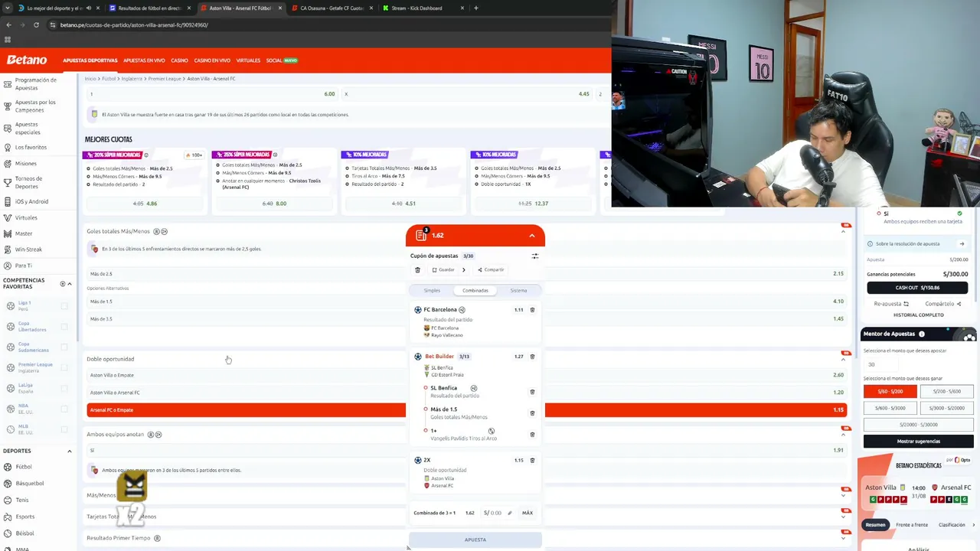Screen dimensions: 980x551
Task: Open HISTORIAL COMPLETO link
Action: click(919, 315)
